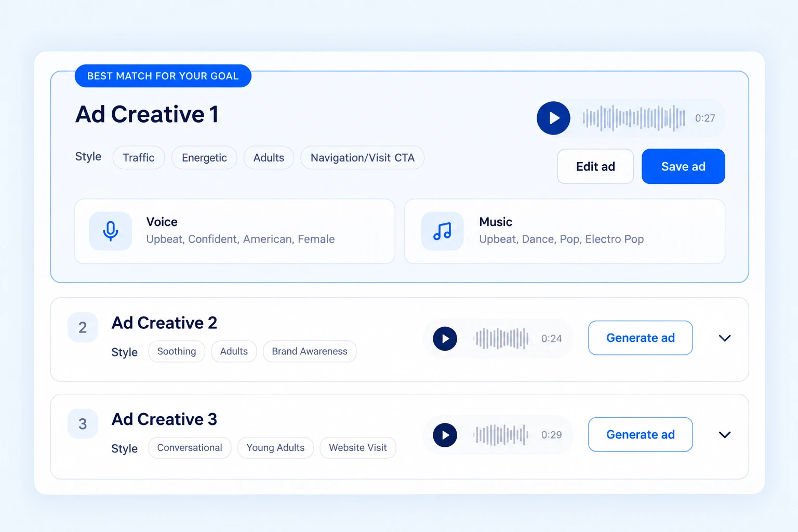Click the Voice microphone icon

click(x=111, y=231)
